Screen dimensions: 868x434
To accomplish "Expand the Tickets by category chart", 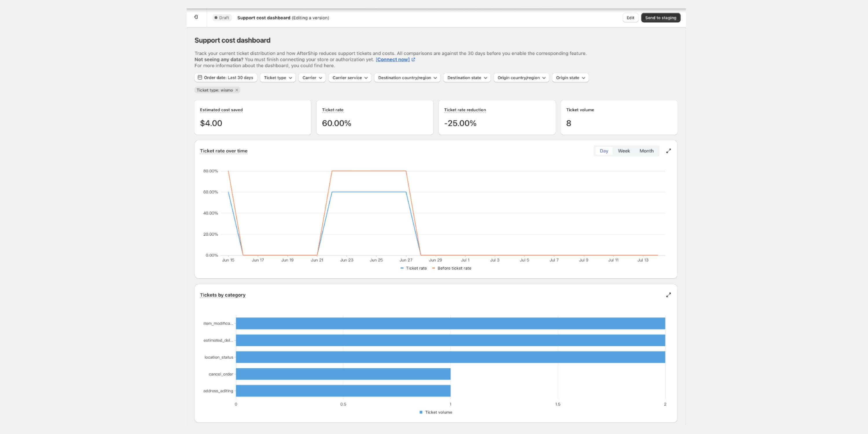I will 668,295.
